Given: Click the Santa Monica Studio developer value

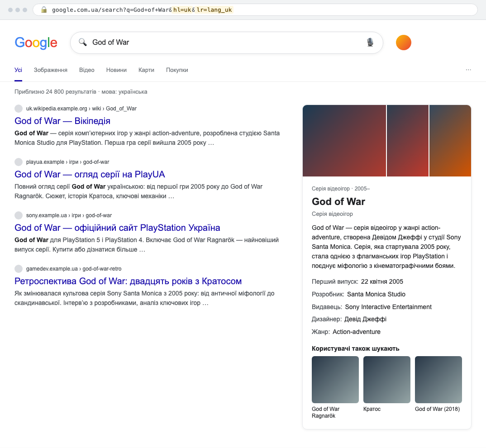Looking at the screenshot, I should click(x=376, y=294).
